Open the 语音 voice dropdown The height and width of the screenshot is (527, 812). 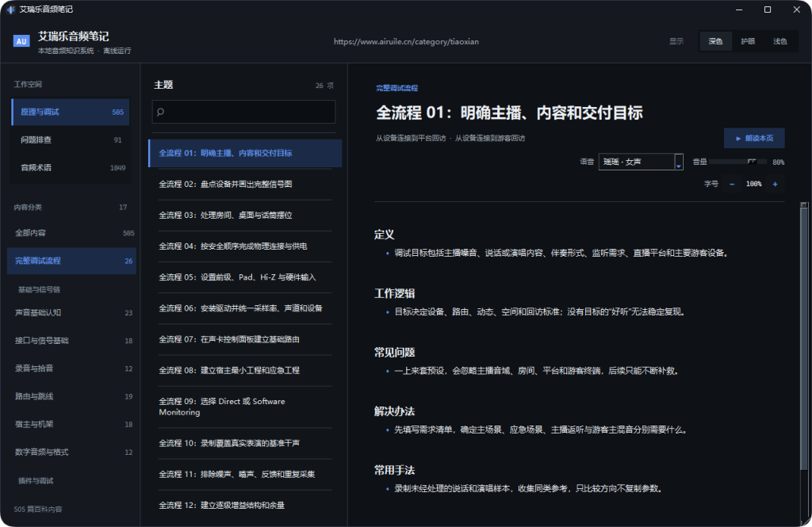pyautogui.click(x=641, y=162)
